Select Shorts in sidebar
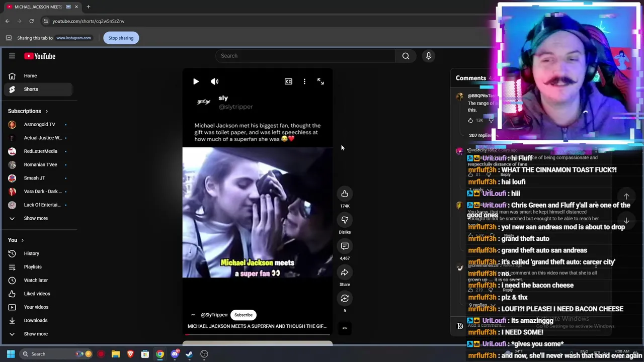This screenshot has height=362, width=644. 38,89
